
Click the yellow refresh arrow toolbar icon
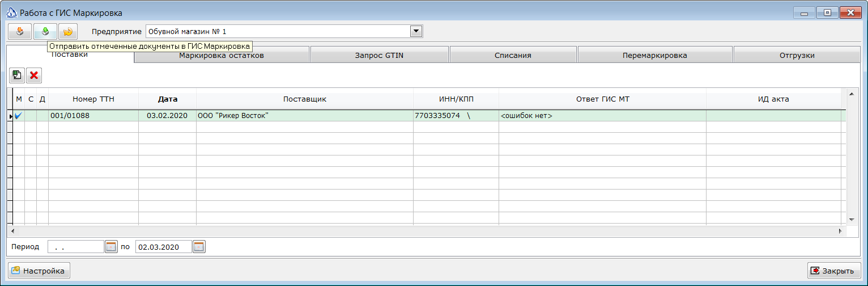pos(68,32)
